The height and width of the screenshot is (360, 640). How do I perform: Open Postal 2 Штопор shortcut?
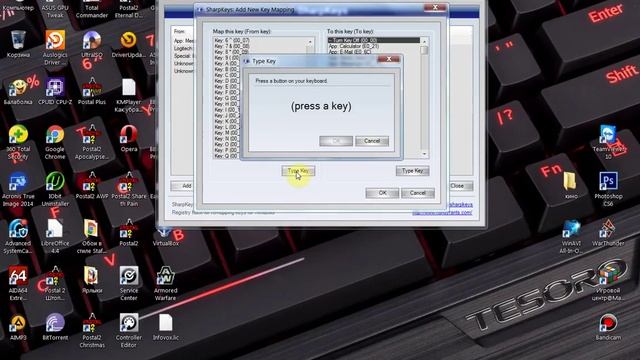[55, 276]
